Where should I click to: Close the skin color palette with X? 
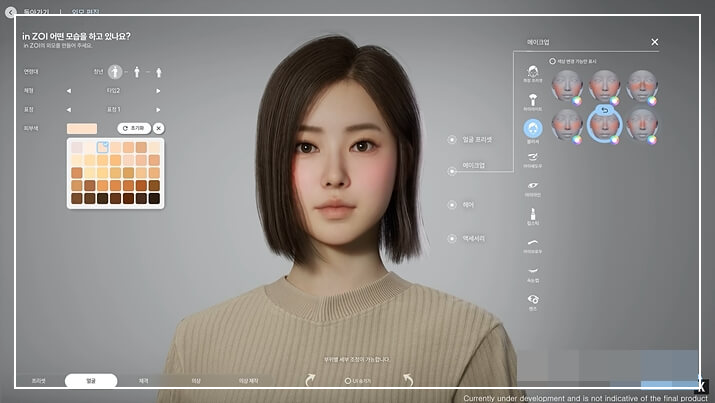(x=159, y=129)
